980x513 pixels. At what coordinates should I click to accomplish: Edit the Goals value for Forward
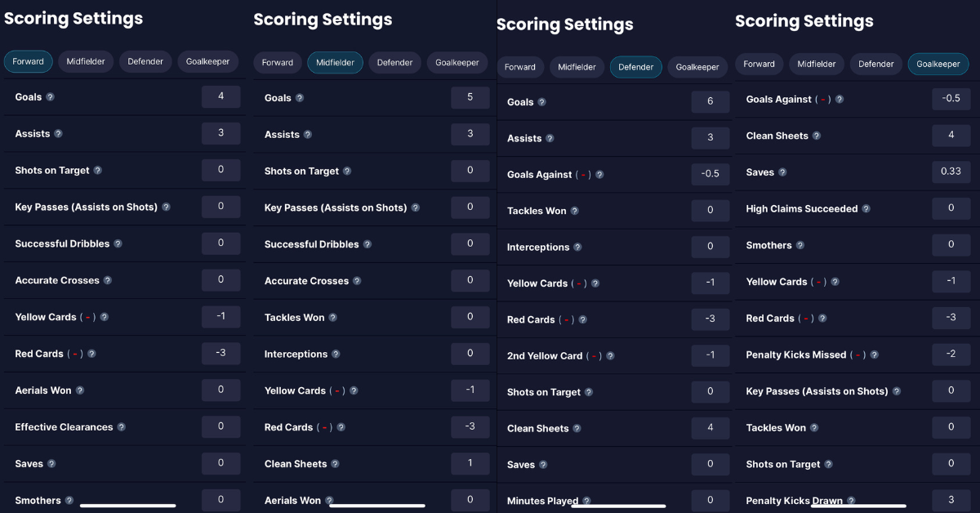[220, 96]
